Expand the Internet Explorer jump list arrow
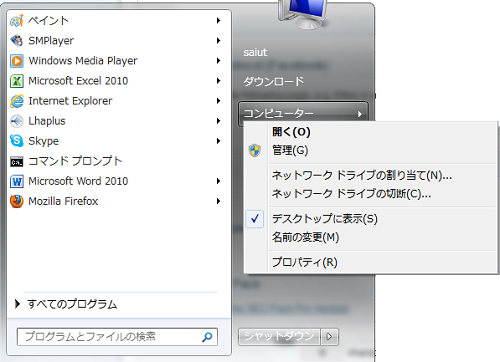500x362 pixels. coord(218,101)
